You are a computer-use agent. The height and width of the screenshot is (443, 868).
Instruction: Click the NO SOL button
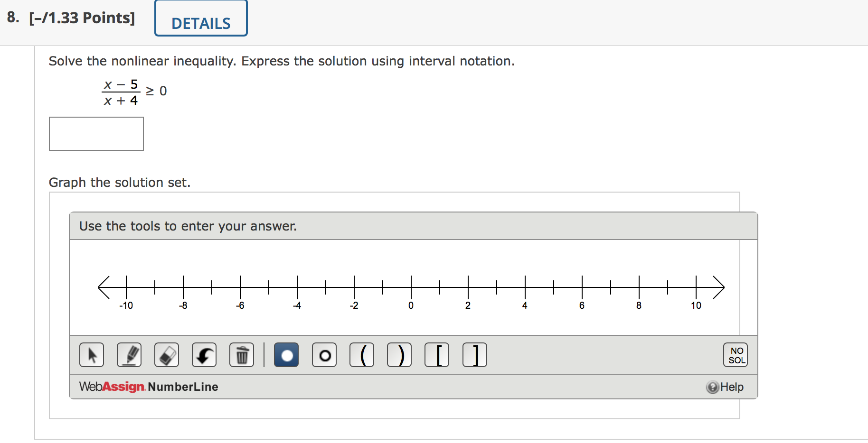pyautogui.click(x=736, y=355)
